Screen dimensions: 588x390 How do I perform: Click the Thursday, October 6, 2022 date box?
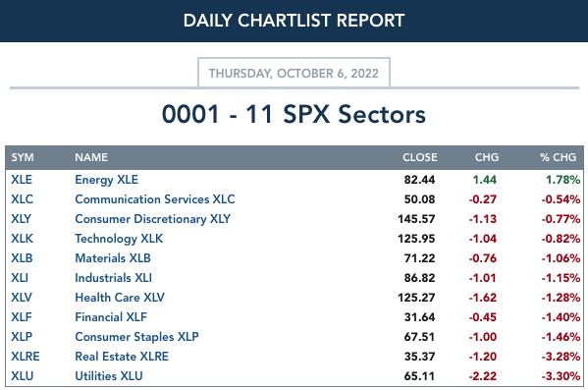(x=294, y=73)
